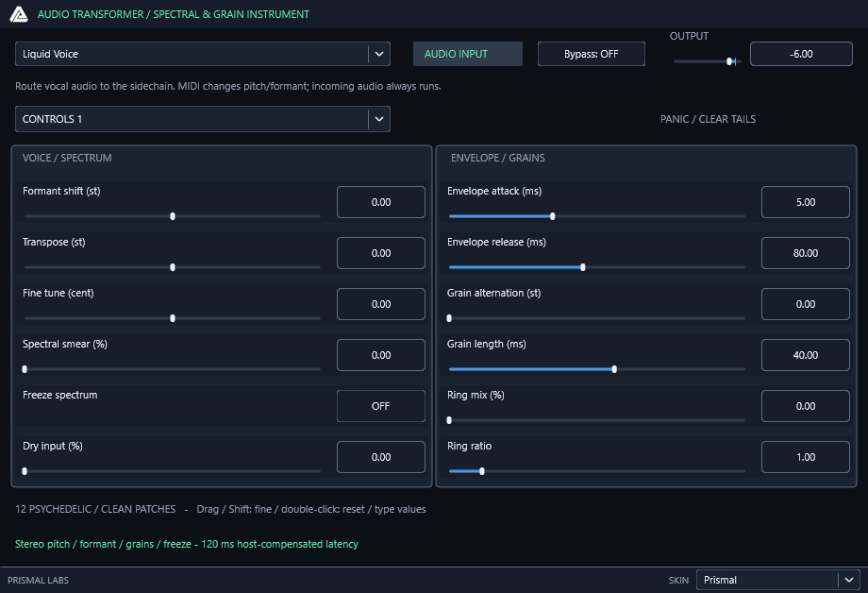This screenshot has height=593, width=868.
Task: Click the Prismal Labs logo icon
Action: click(19, 14)
